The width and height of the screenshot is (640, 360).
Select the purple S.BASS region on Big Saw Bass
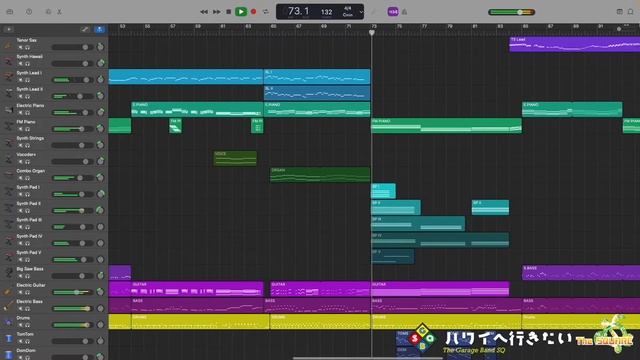[x=581, y=273]
